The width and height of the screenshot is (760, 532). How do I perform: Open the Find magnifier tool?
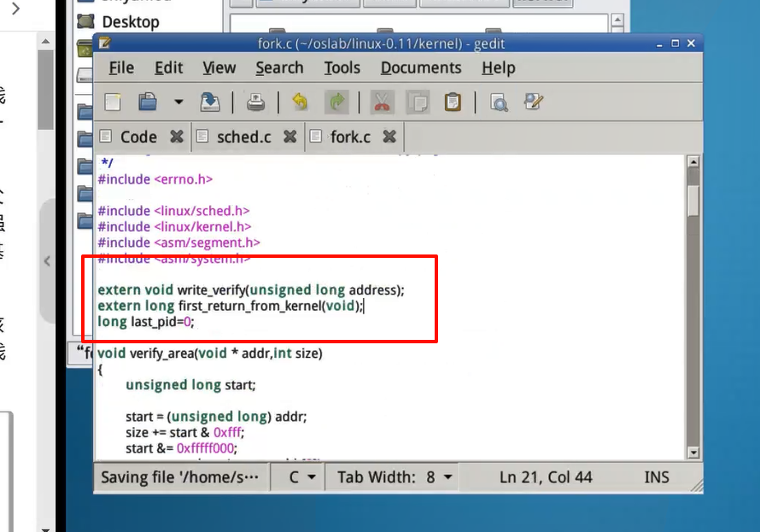tap(499, 102)
